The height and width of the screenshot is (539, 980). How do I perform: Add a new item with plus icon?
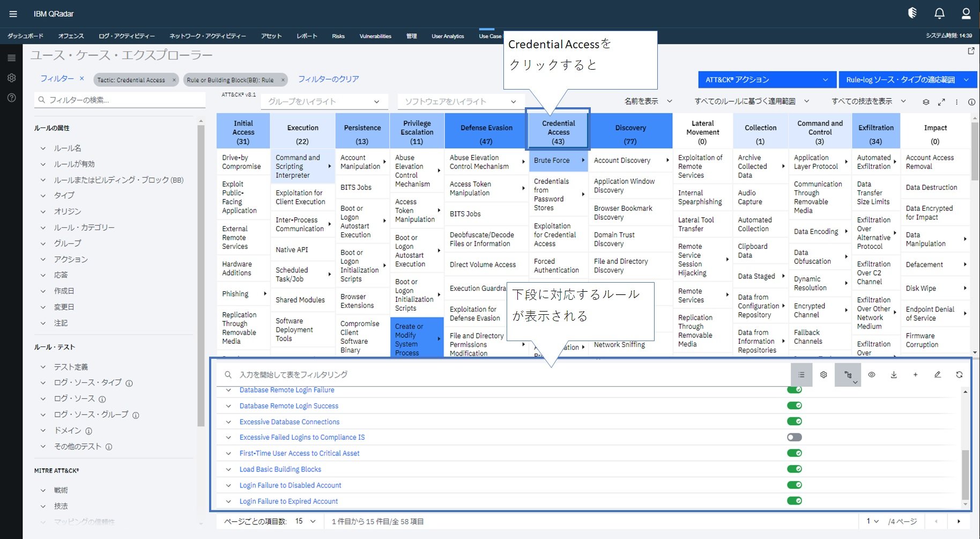point(915,375)
